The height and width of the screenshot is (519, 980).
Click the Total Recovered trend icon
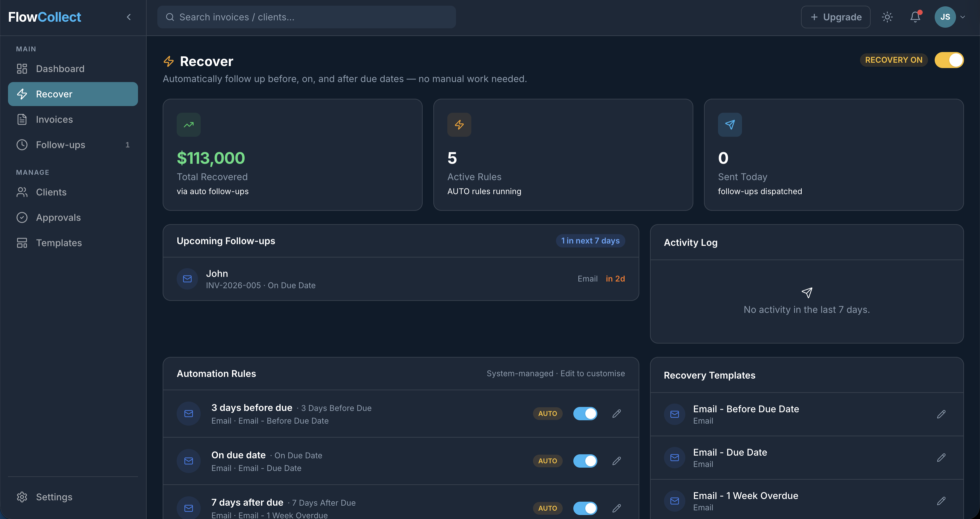[188, 124]
